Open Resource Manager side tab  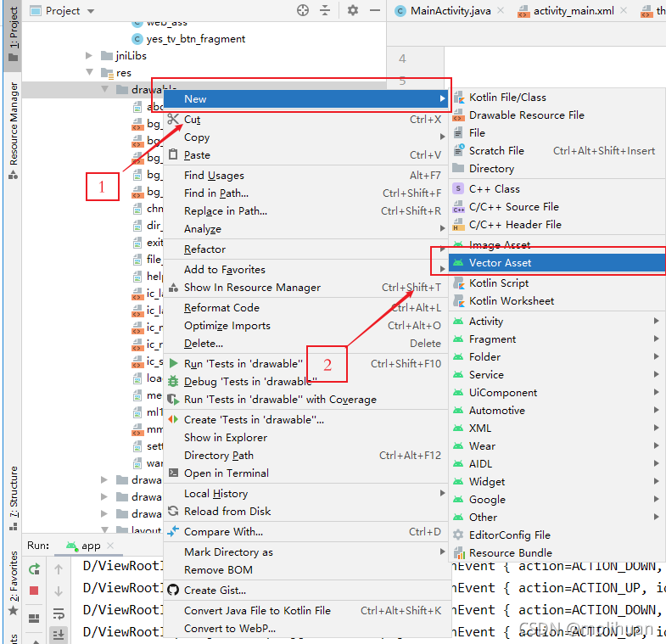pyautogui.click(x=14, y=130)
